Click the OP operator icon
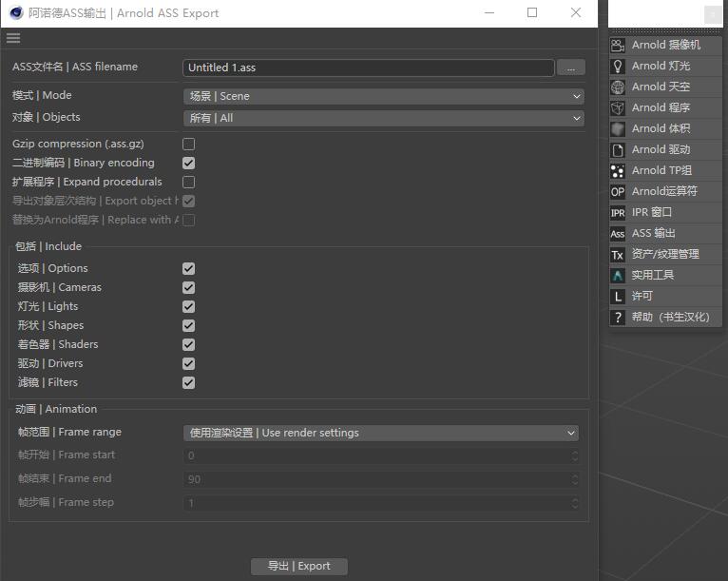The image size is (728, 581). tap(618, 191)
